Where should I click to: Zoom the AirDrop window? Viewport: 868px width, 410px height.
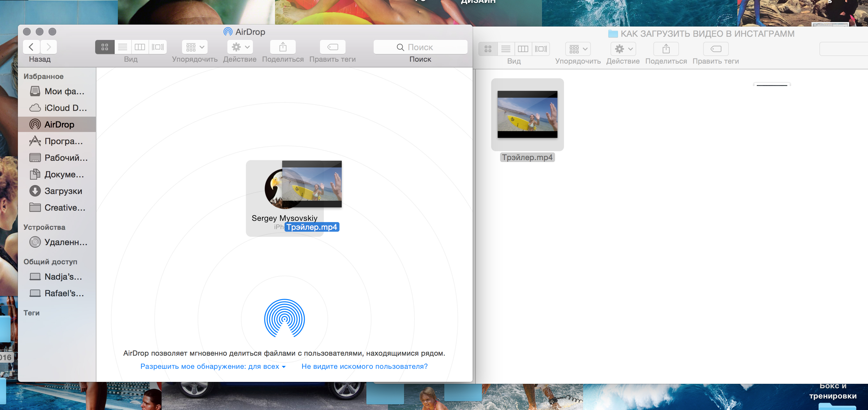52,32
